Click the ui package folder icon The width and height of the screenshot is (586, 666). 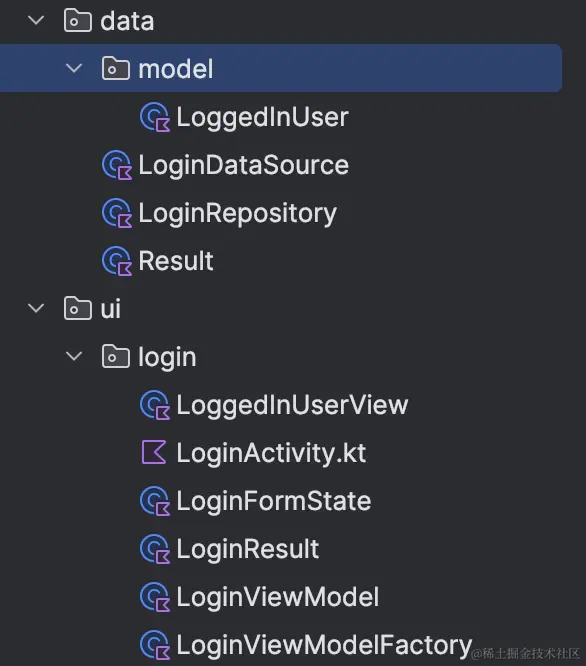[78, 308]
